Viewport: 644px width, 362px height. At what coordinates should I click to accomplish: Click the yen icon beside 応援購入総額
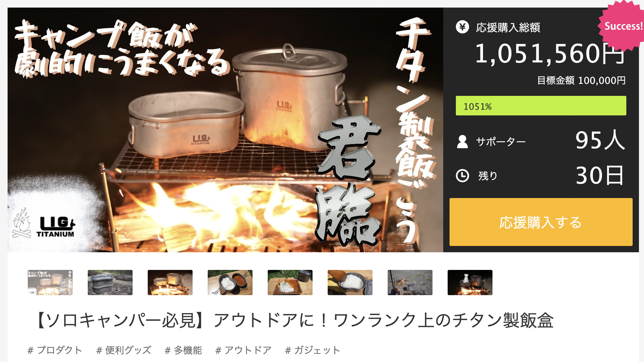coord(462,27)
